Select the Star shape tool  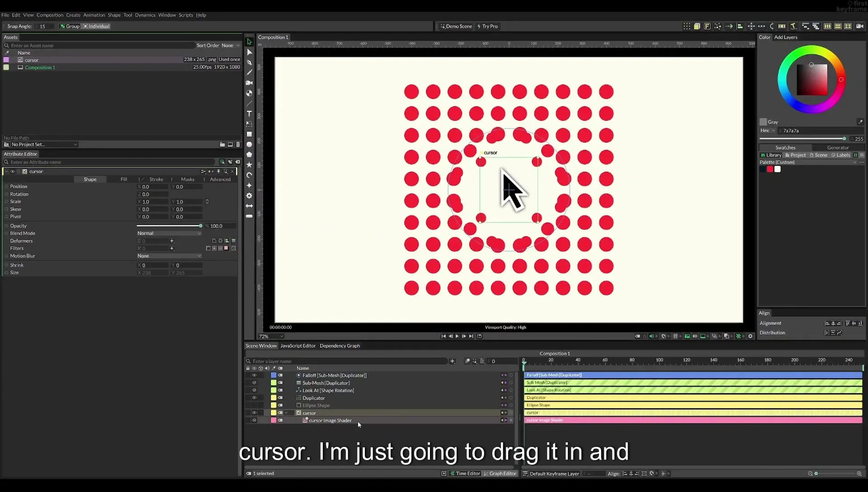[249, 165]
